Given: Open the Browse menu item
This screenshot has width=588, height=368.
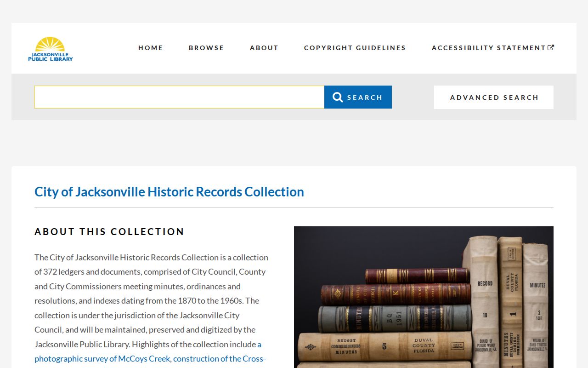Looking at the screenshot, I should tap(206, 48).
